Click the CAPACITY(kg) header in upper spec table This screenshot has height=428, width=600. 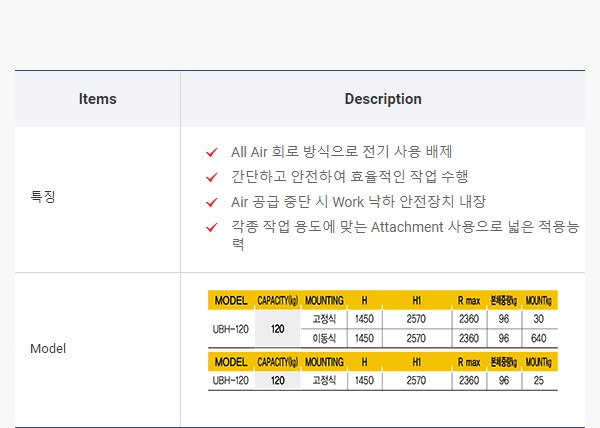(278, 300)
